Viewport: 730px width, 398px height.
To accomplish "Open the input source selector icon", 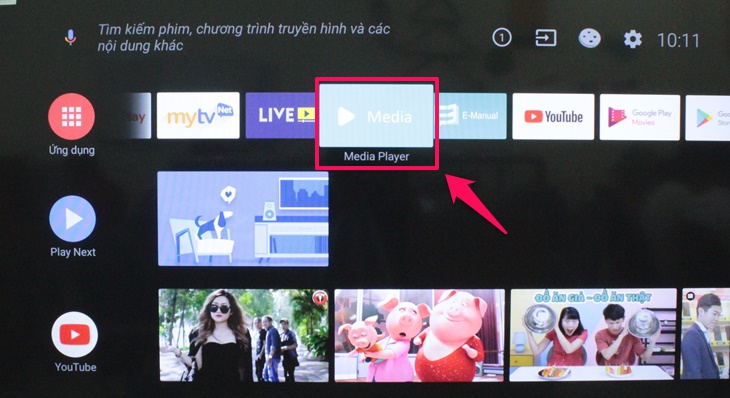I will [546, 38].
